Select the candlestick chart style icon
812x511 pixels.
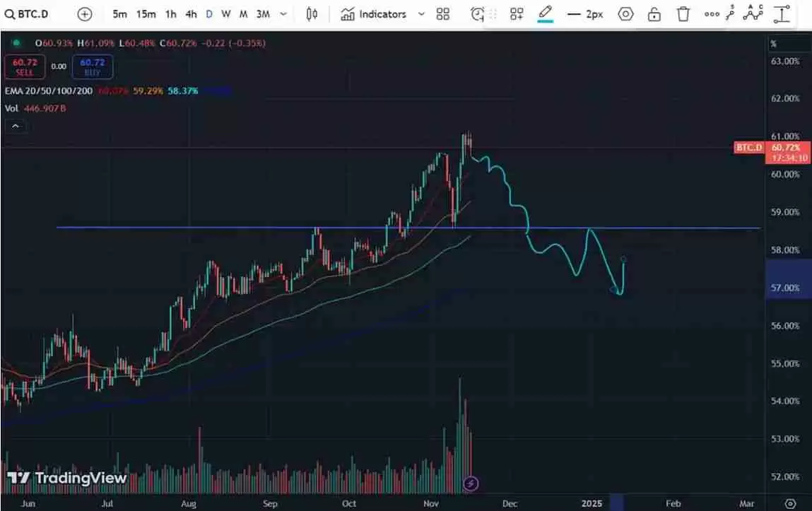(311, 13)
